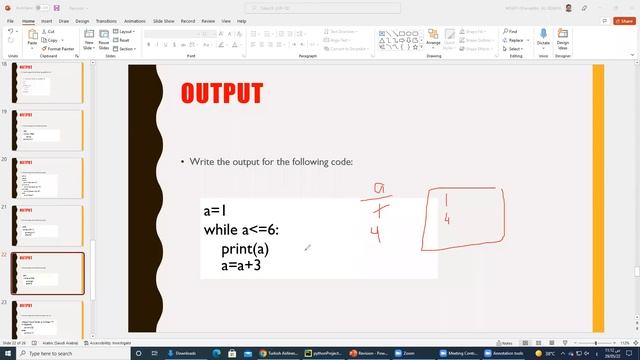Open the Copy dropdown arrow

coord(62,40)
